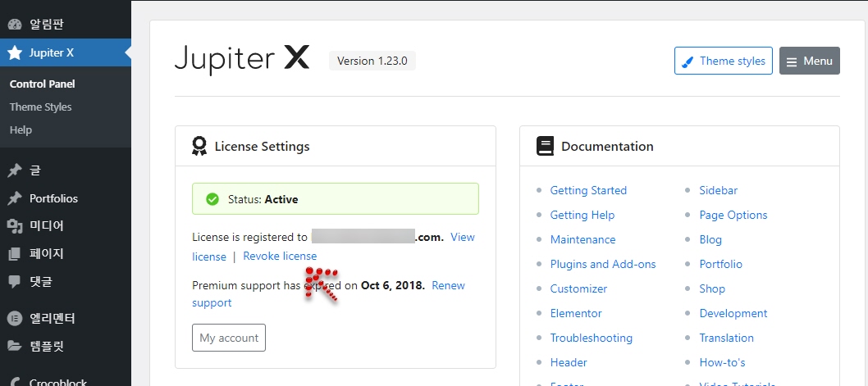Open Translation documentation link

coord(727,338)
